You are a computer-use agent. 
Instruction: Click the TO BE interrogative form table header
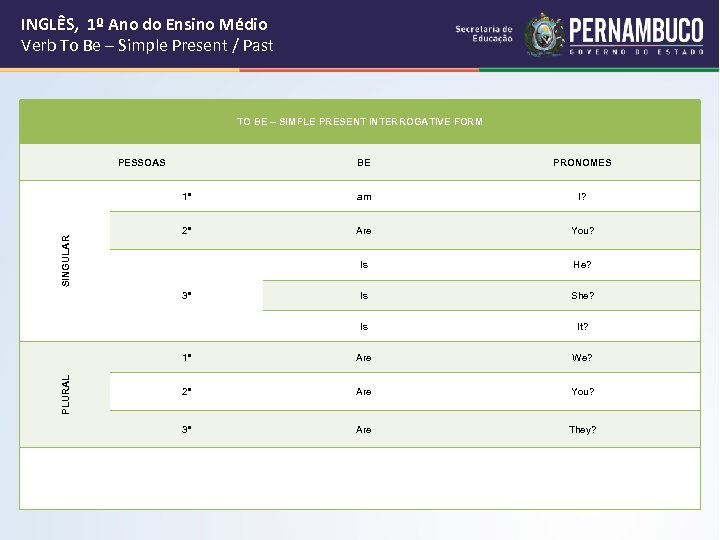point(360,122)
